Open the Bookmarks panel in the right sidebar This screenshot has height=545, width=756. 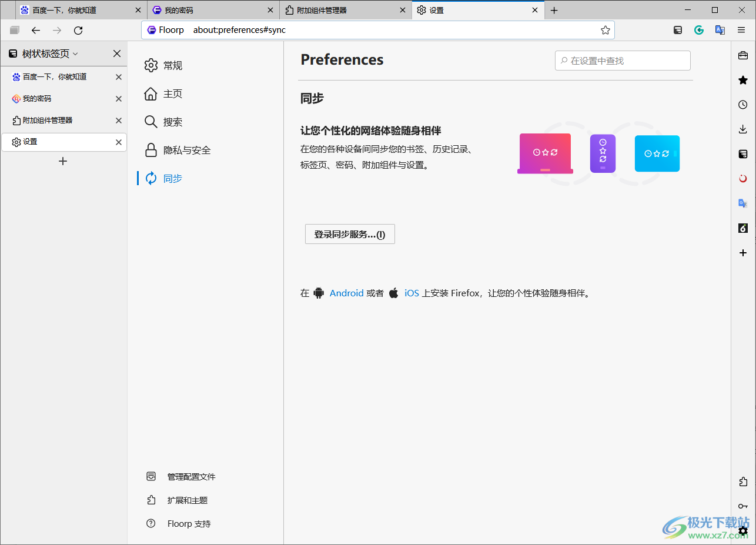[x=742, y=80]
